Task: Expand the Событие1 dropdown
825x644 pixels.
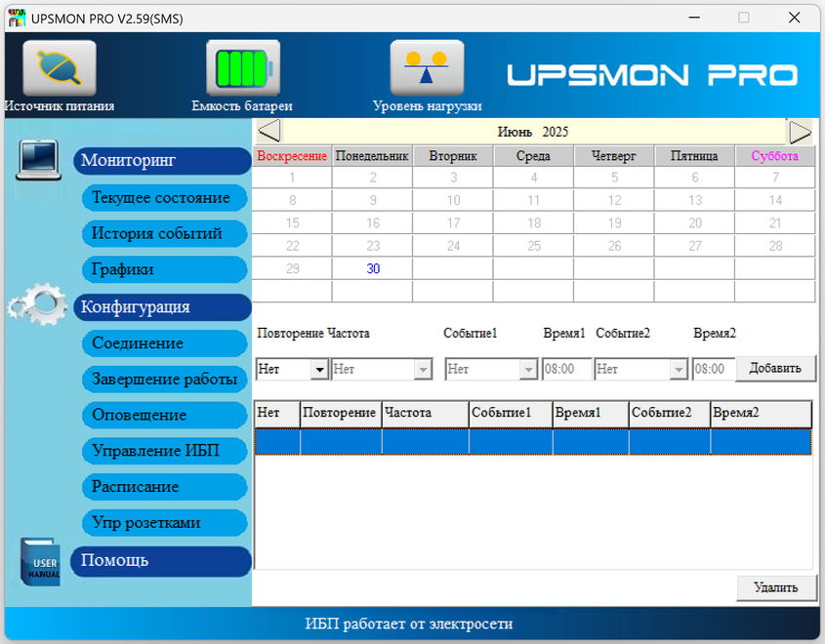Action: click(528, 369)
